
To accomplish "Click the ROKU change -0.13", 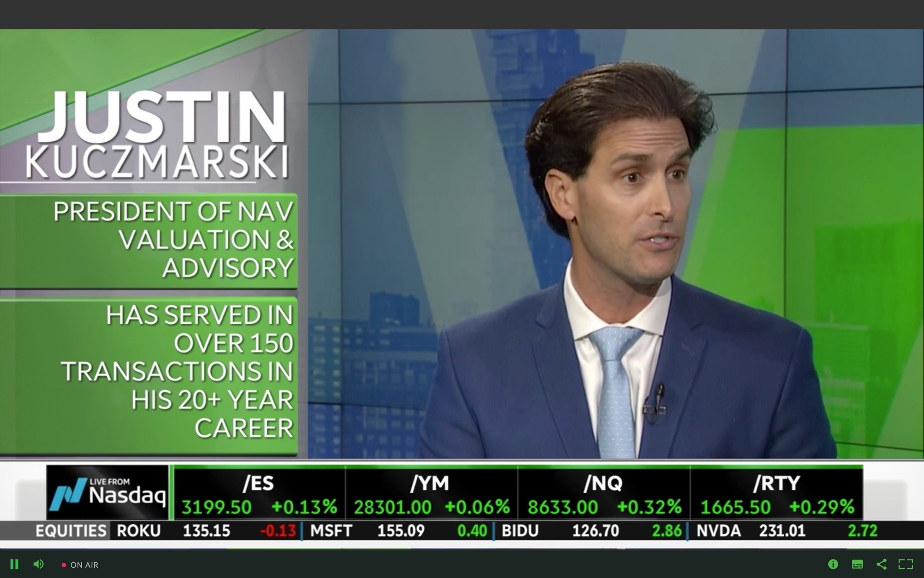I will [x=278, y=531].
